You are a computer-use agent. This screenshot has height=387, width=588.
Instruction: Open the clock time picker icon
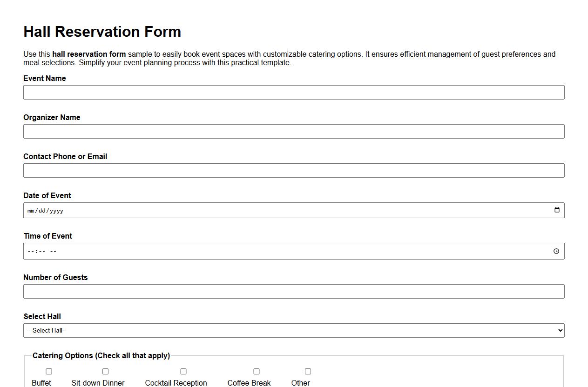pos(557,251)
